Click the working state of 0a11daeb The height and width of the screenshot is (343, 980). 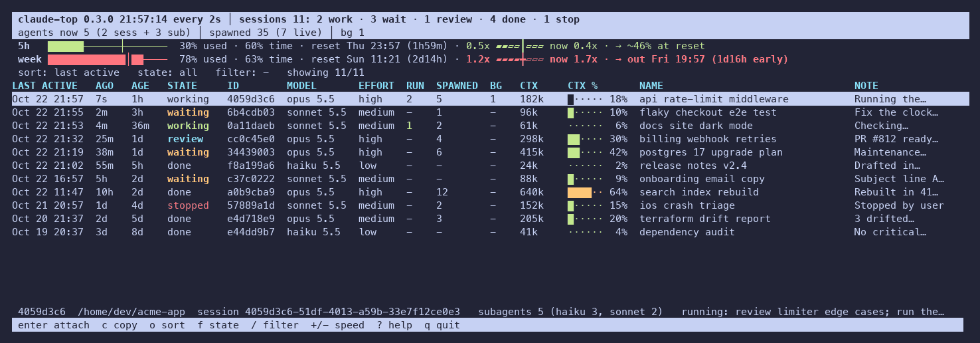click(188, 126)
